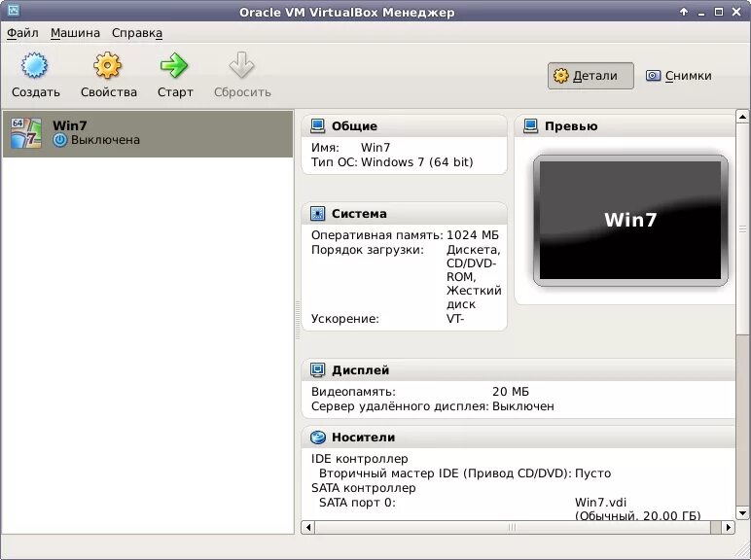Open the Файл menu

(x=22, y=33)
